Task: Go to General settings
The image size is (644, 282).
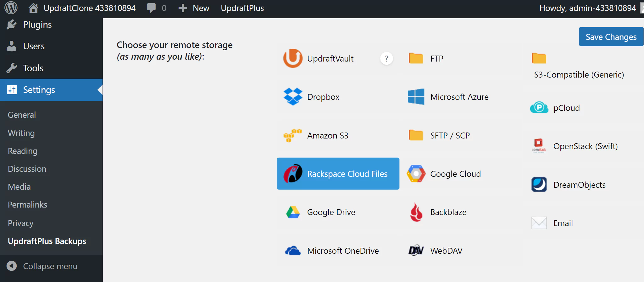Action: [22, 115]
